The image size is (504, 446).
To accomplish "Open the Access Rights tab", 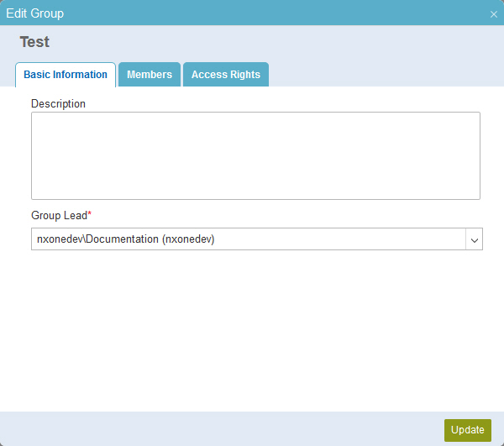I will tap(226, 75).
